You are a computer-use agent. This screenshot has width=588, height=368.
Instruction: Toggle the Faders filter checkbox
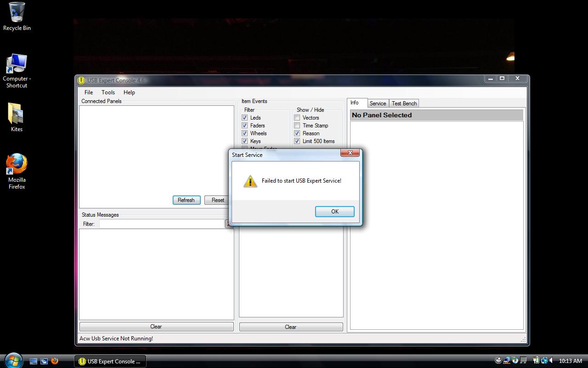click(245, 126)
